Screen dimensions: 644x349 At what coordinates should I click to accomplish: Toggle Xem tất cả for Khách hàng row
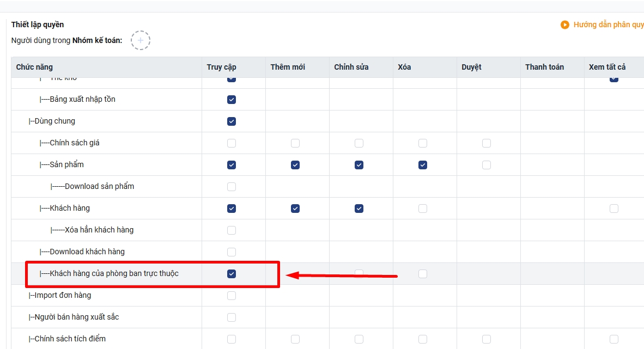[614, 209]
